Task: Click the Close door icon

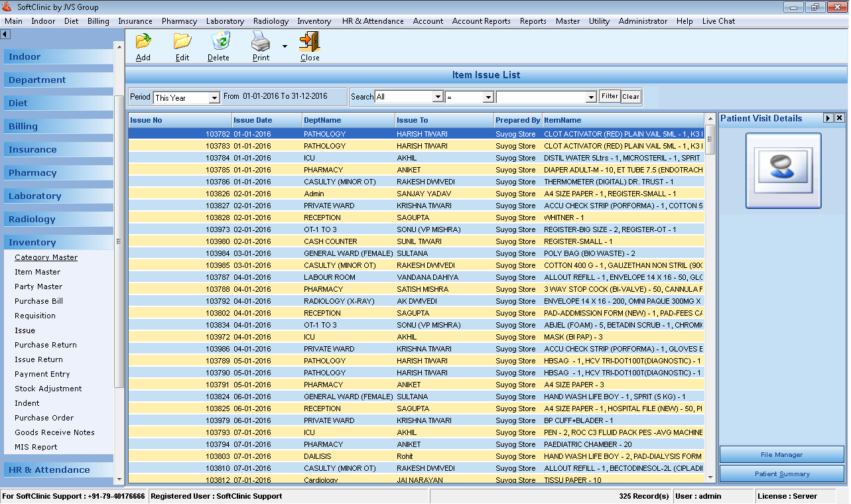Action: pyautogui.click(x=309, y=42)
